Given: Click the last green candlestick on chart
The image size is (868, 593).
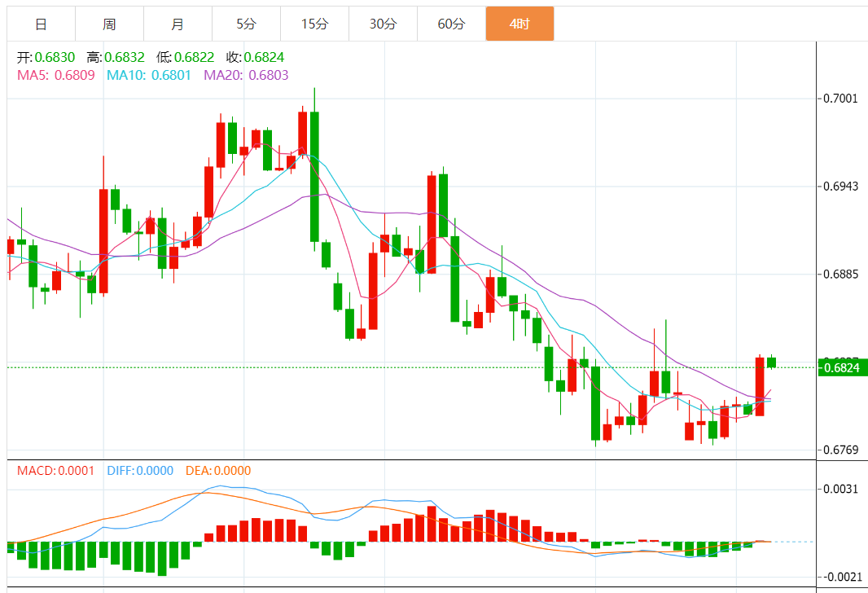Looking at the screenshot, I should pos(772,362).
